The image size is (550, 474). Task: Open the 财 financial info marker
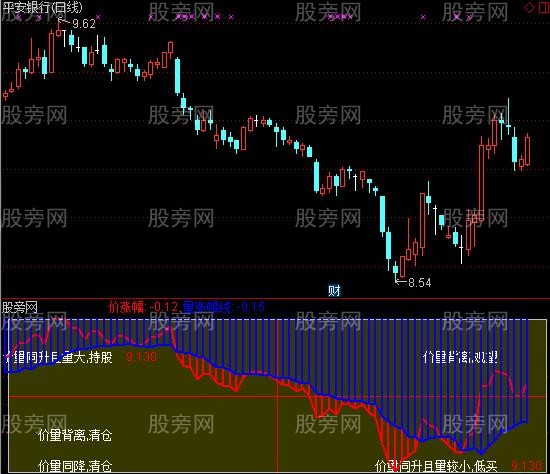coord(334,291)
